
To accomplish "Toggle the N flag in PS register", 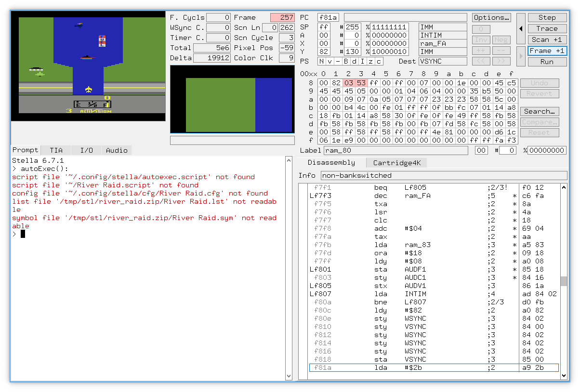I will coord(322,61).
